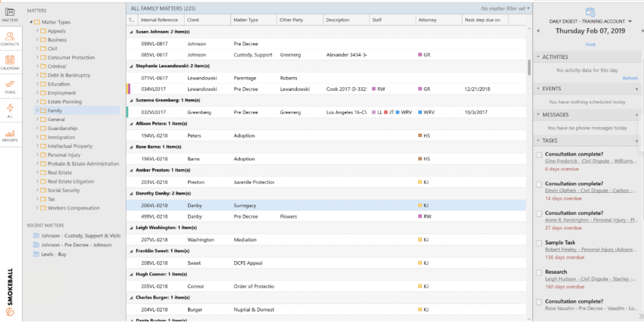Click the 208VL-0218 reference cell

(x=155, y=263)
